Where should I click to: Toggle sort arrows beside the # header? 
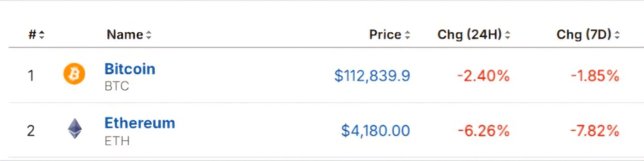pyautogui.click(x=42, y=35)
